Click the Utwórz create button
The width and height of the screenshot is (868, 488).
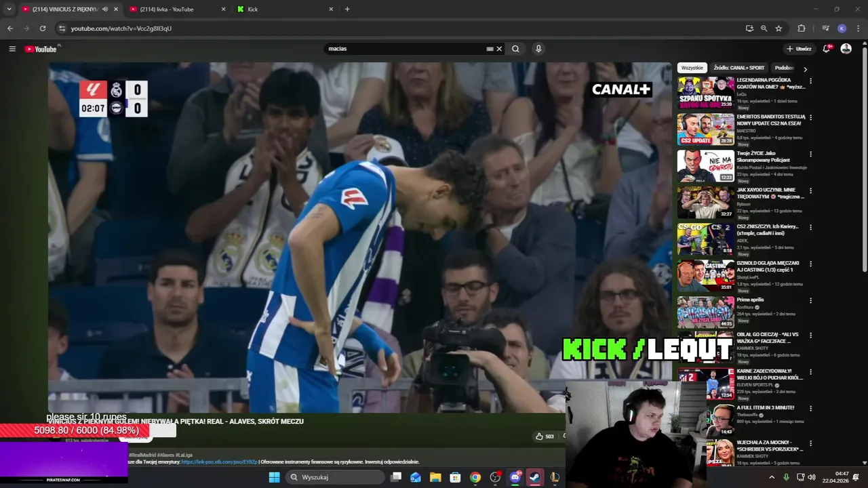pyautogui.click(x=799, y=49)
